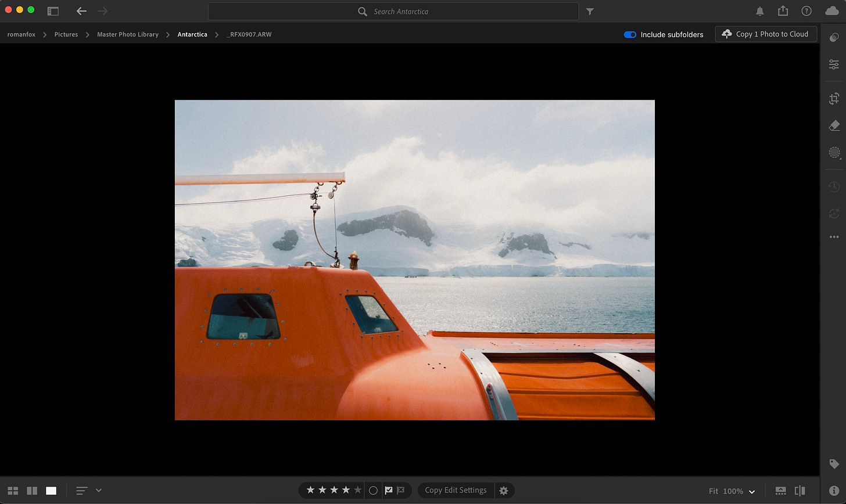Flag the photo as rejected
Screen dimensions: 846x504
pos(400,491)
